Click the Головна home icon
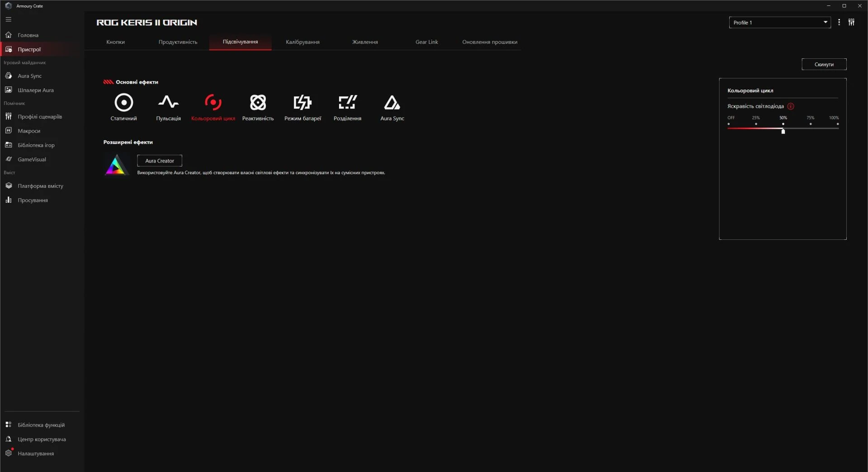Image resolution: width=868 pixels, height=472 pixels. tap(9, 35)
